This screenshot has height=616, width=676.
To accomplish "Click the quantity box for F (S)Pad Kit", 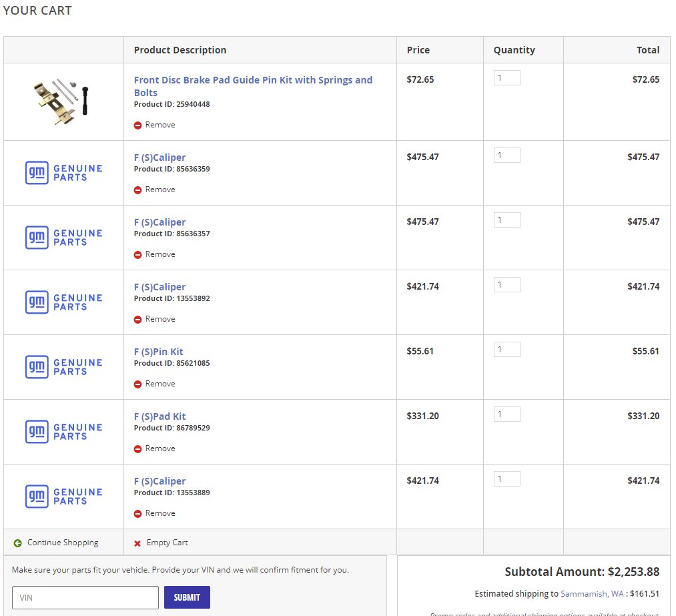I will click(x=506, y=414).
